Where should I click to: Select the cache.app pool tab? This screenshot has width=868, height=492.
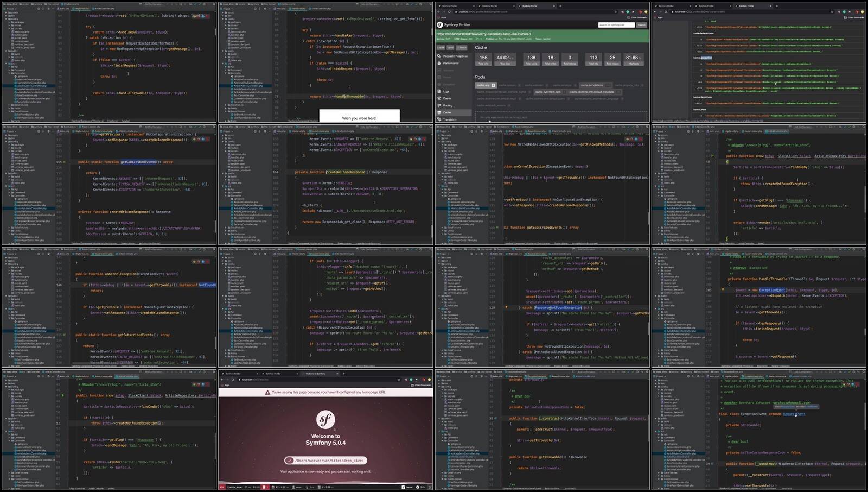tap(486, 85)
